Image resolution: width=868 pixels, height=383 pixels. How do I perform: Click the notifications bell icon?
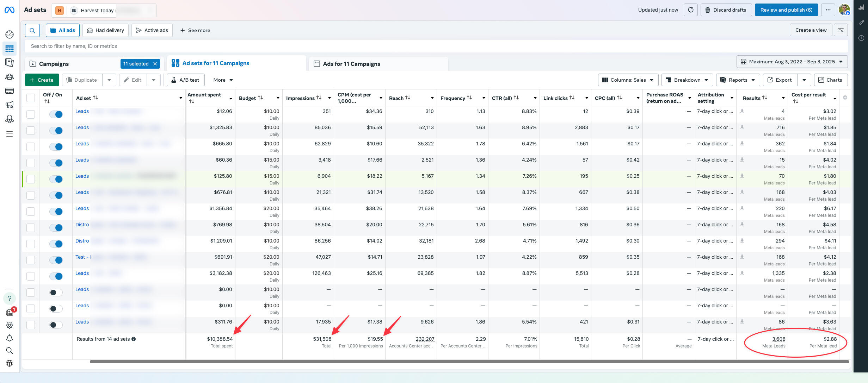(10, 338)
